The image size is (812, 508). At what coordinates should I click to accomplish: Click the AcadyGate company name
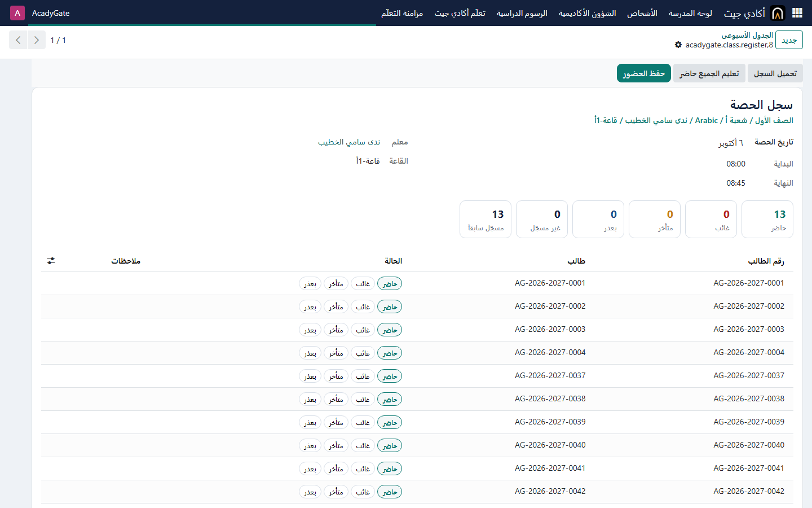tap(51, 13)
